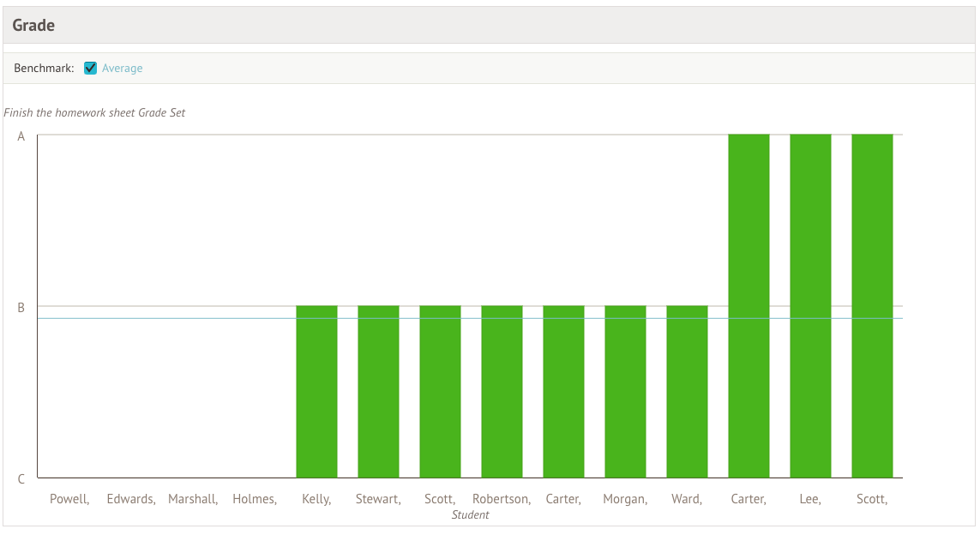Click the 'B' grade axis label
Image resolution: width=980 pixels, height=535 pixels.
click(21, 308)
